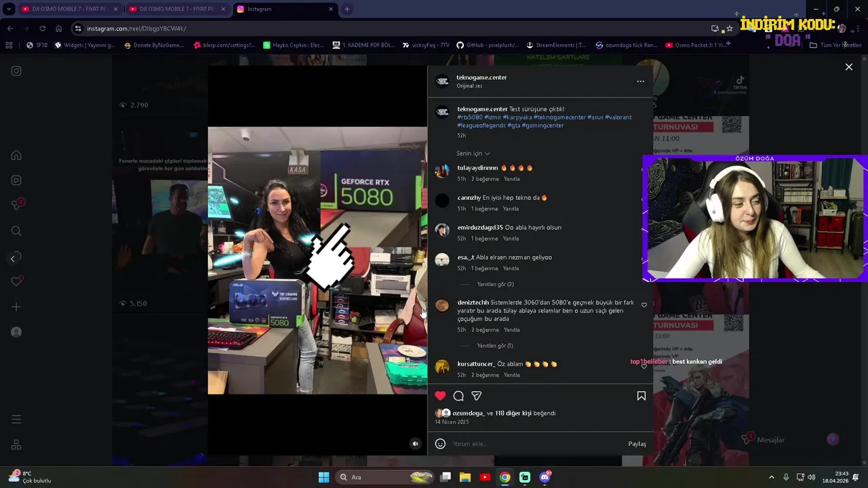Click the #rtx5080 hashtag

click(470, 117)
